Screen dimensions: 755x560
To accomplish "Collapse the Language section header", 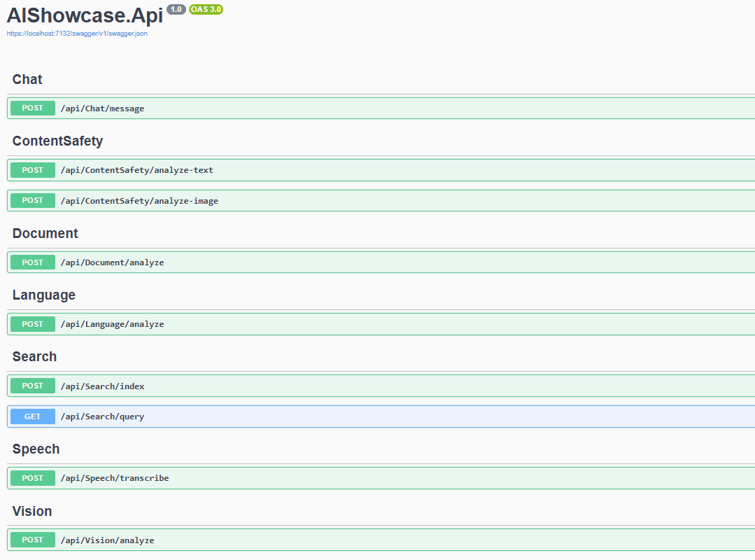I will (x=43, y=295).
